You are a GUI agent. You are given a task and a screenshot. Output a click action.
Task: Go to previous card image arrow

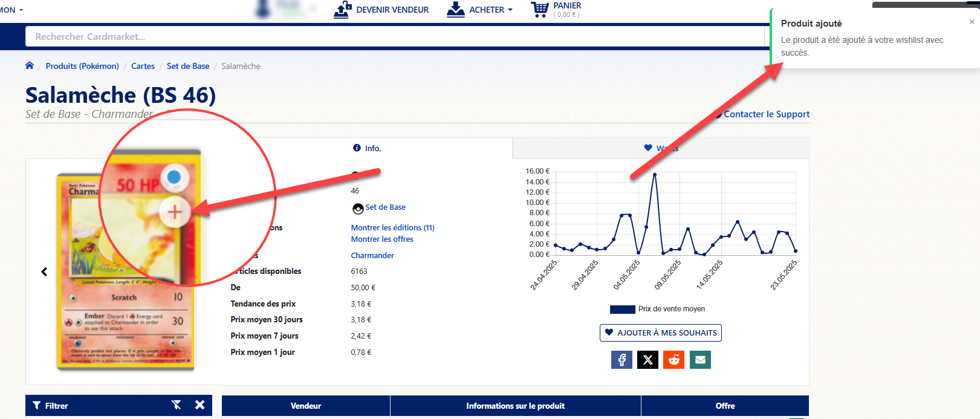pyautogui.click(x=44, y=272)
